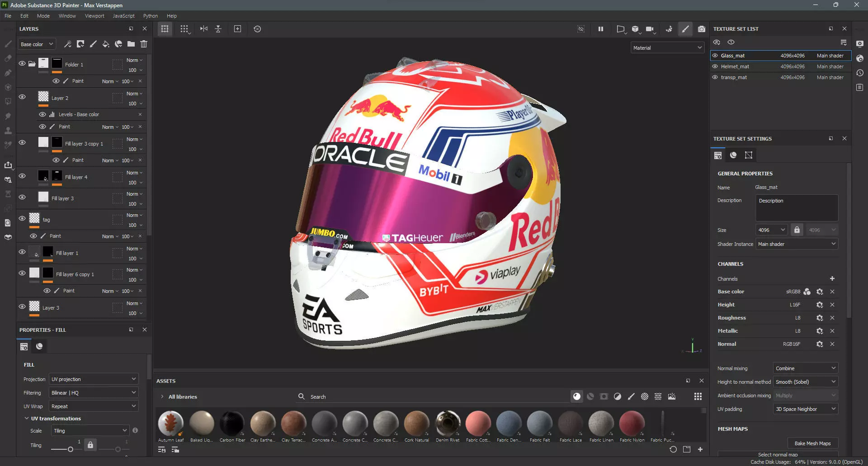Hide the Folder 1 layer
This screenshot has width=868, height=466.
pos(22,64)
